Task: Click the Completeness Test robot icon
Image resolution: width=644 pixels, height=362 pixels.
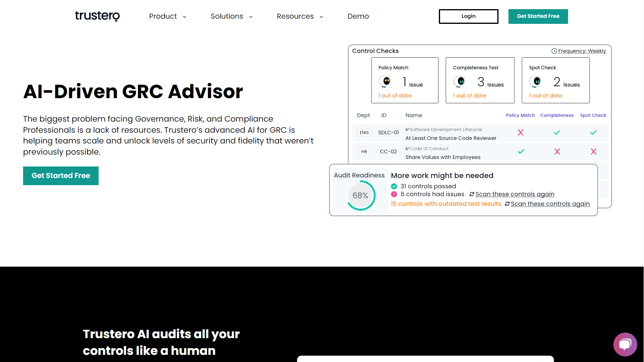Action: pyautogui.click(x=459, y=81)
